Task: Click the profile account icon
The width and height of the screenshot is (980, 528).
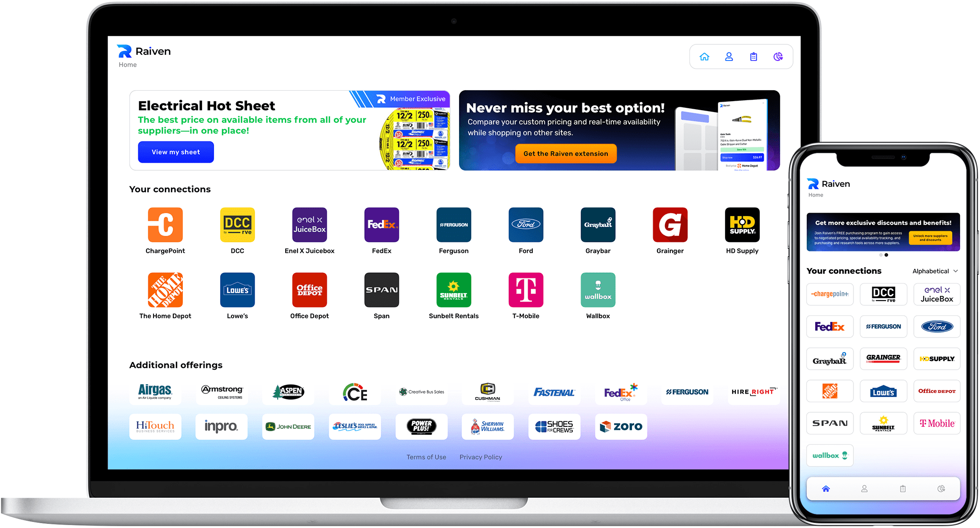Action: tap(729, 58)
